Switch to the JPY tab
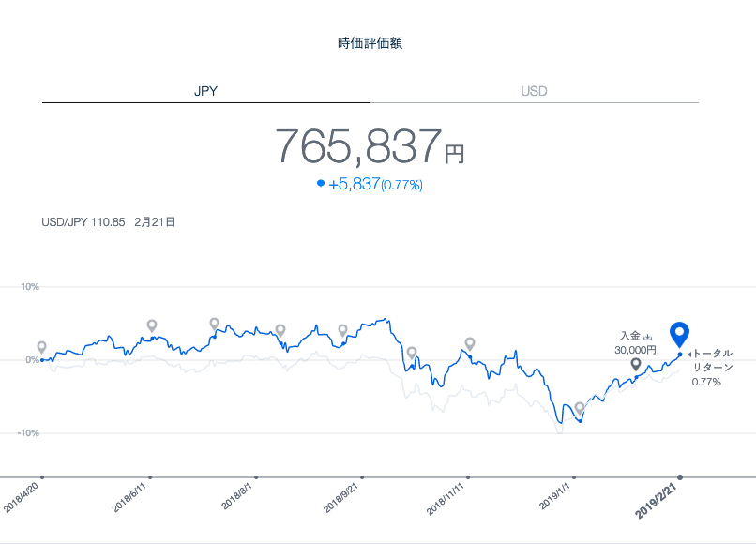Screen dimensions: 756x544 206,91
